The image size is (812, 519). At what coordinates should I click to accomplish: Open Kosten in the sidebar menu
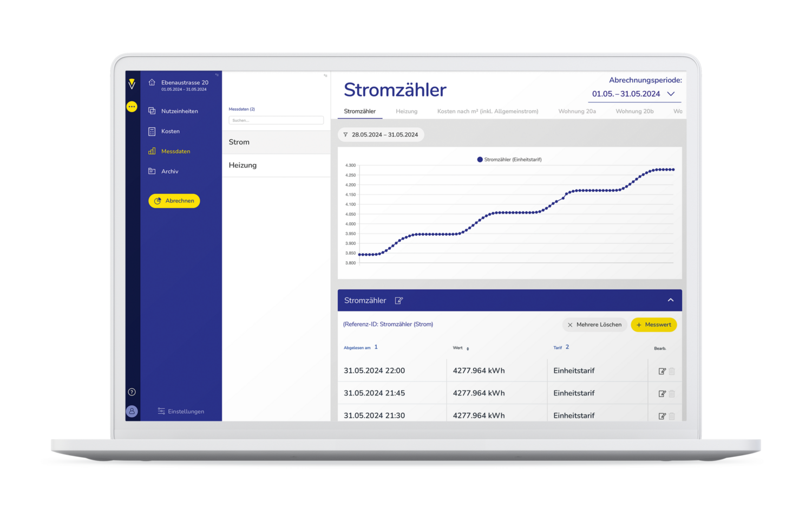click(x=170, y=131)
